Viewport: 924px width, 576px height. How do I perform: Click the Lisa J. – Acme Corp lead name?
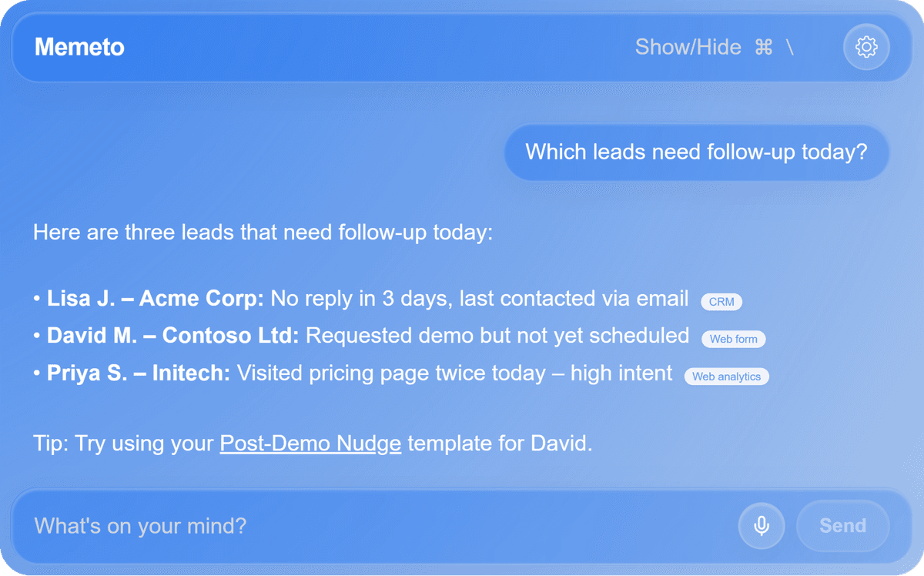point(155,299)
